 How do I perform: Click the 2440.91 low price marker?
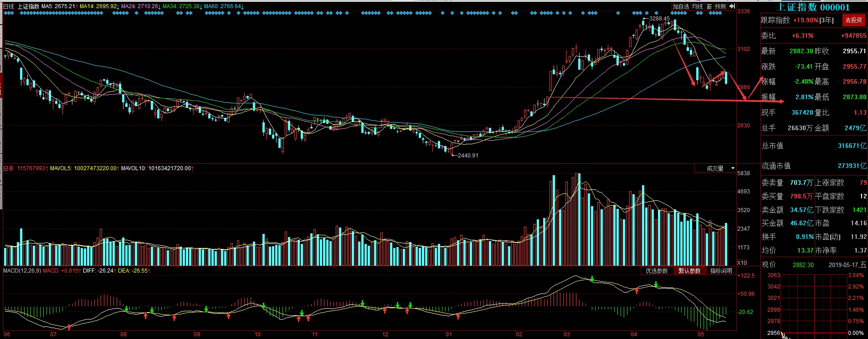[x=467, y=156]
